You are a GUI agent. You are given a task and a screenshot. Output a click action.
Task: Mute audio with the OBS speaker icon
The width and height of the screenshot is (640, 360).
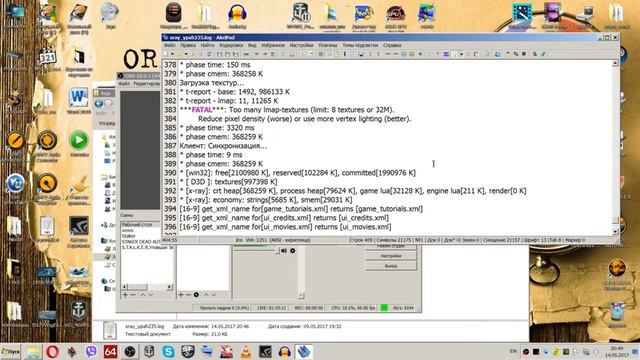pyautogui.click(x=284, y=251)
